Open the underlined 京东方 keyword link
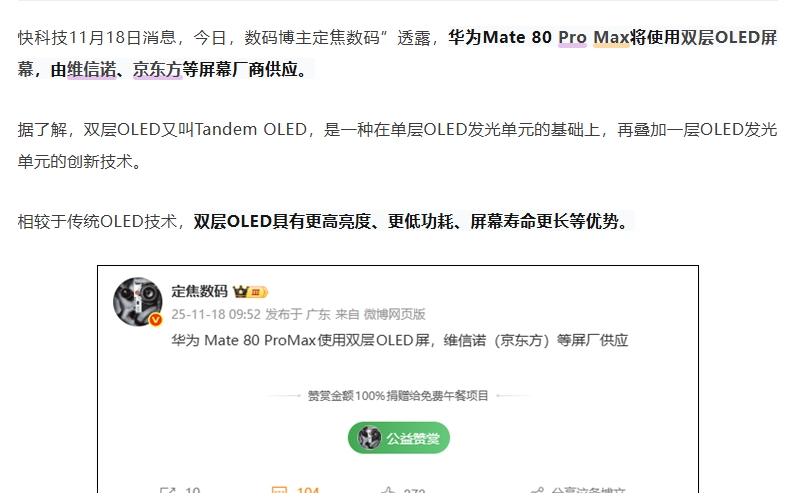 click(157, 70)
